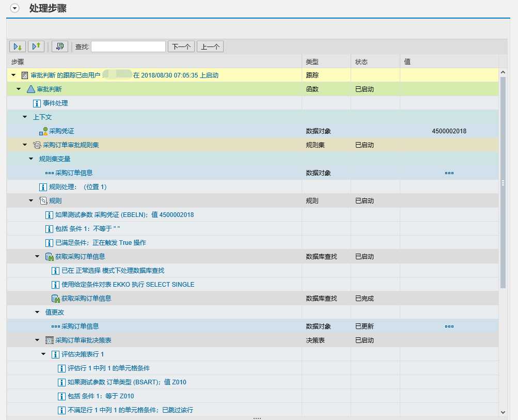Screen dimensions: 518x420
Task: Click the info icon beside 包括 条件 1: 等于 Z010
Action: tap(62, 396)
